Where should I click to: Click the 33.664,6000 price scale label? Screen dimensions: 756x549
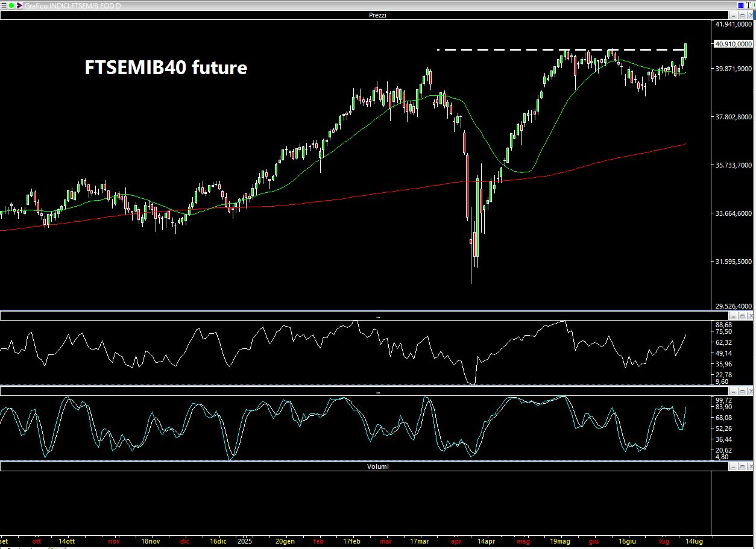[x=732, y=213]
